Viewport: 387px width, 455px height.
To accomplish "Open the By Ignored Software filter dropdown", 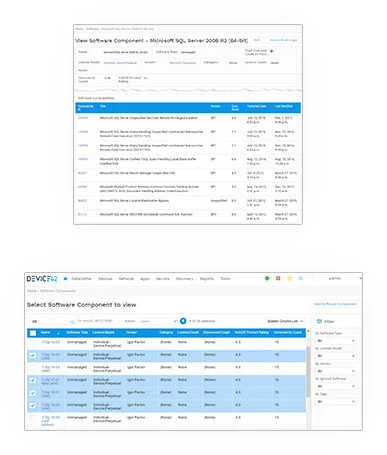I will tap(336, 386).
